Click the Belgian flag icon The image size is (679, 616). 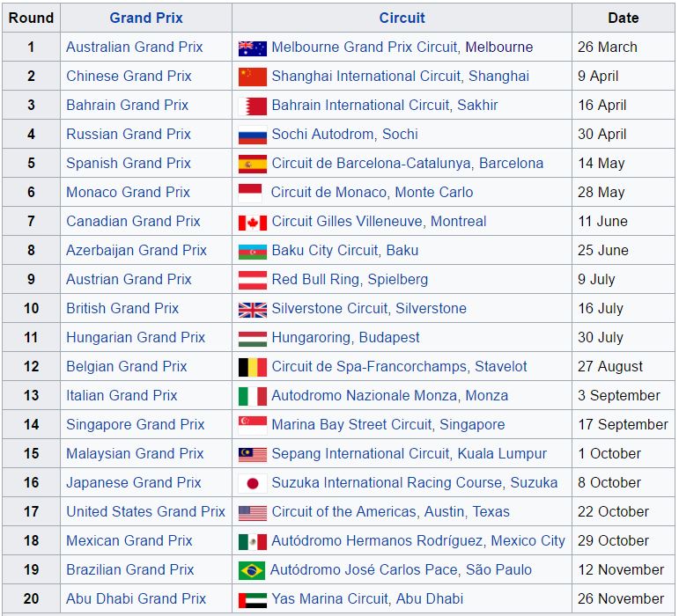pos(253,368)
